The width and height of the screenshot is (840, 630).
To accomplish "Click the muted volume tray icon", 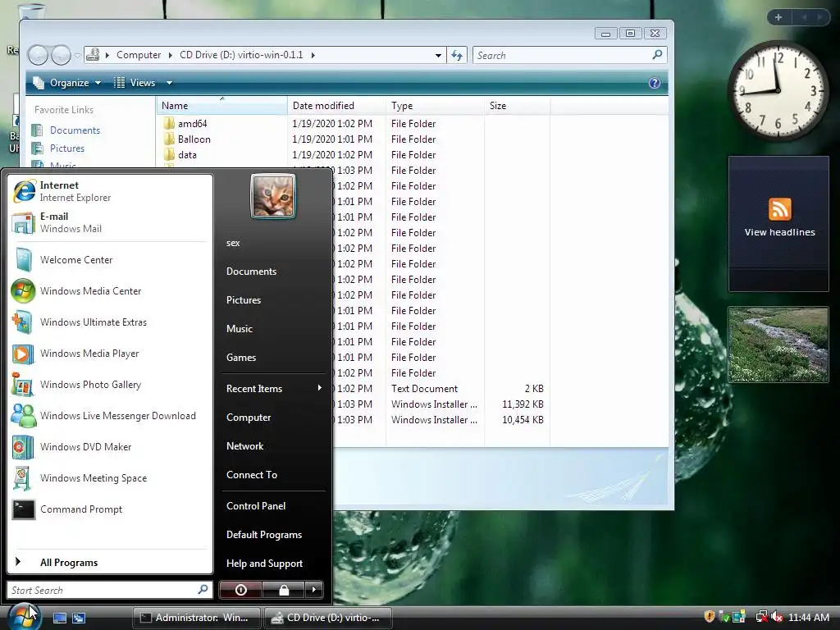I will click(777, 617).
